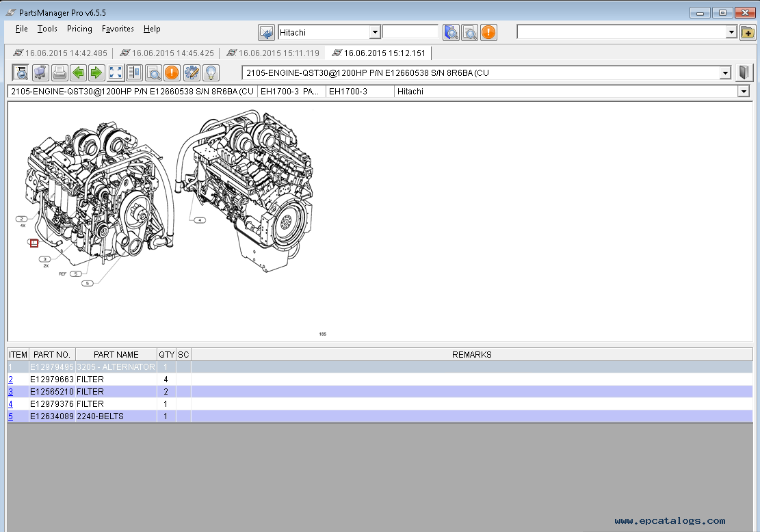
Task: Click blue return arrow left of Hitachi
Action: [x=266, y=32]
